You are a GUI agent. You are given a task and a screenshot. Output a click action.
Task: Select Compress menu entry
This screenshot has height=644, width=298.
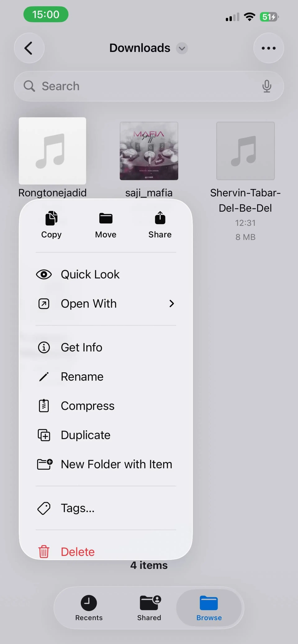coord(106,406)
